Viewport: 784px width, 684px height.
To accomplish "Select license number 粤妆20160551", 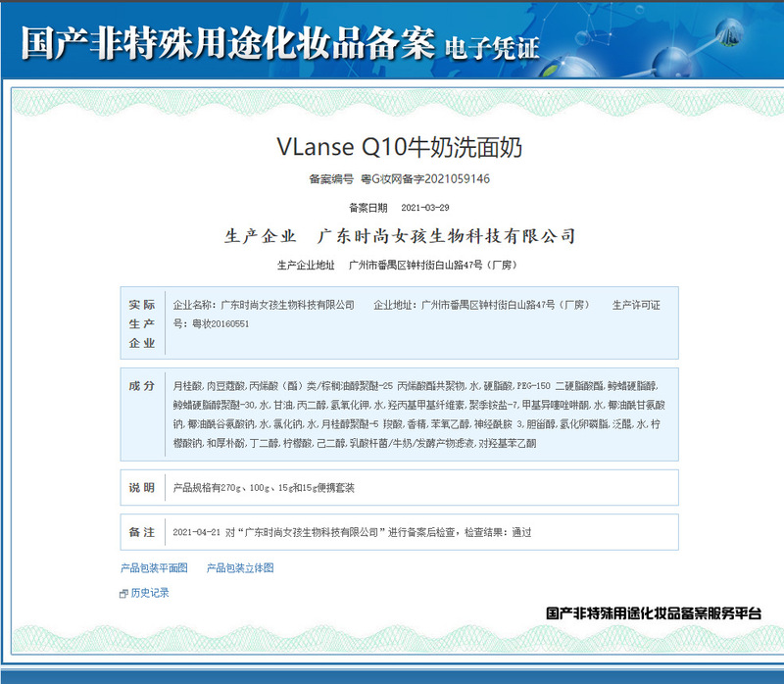I will click(x=220, y=324).
